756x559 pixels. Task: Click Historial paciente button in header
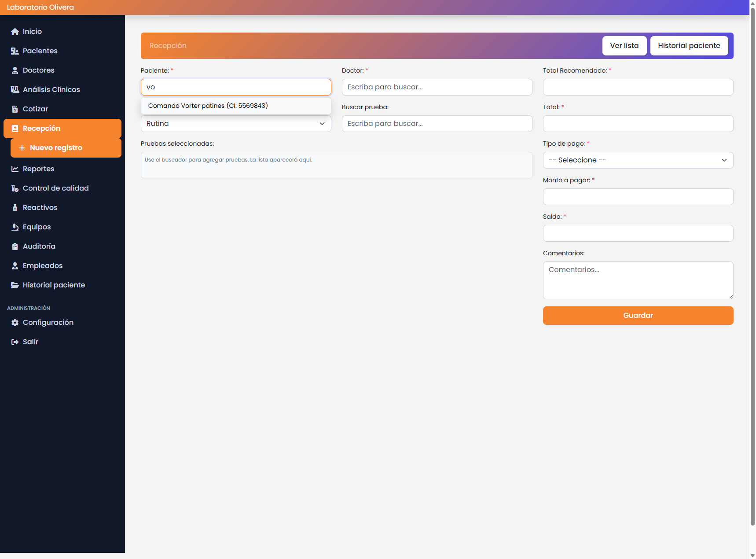point(689,46)
